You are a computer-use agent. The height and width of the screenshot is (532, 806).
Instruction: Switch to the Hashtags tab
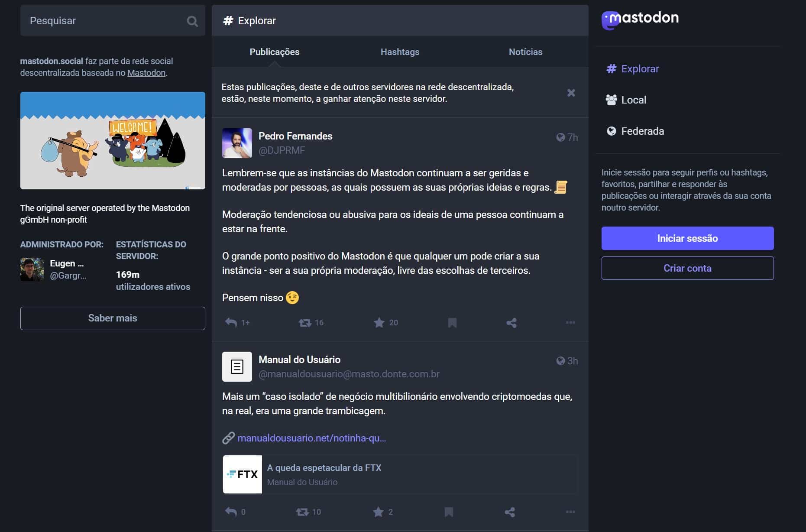(x=400, y=52)
